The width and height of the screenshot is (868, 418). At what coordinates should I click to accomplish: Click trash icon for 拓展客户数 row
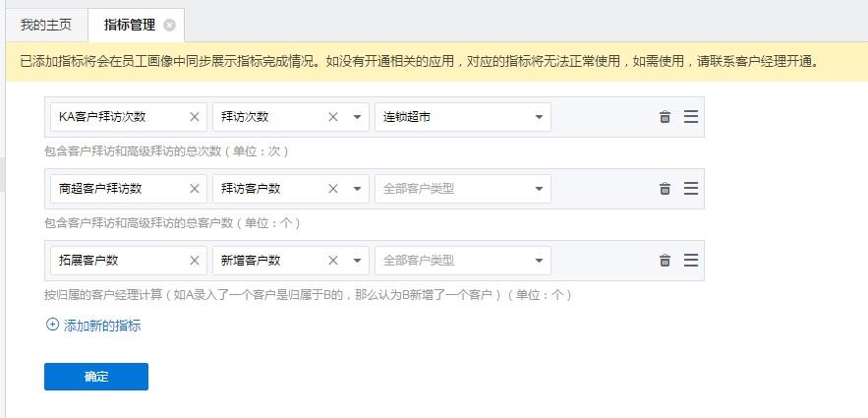point(665,261)
